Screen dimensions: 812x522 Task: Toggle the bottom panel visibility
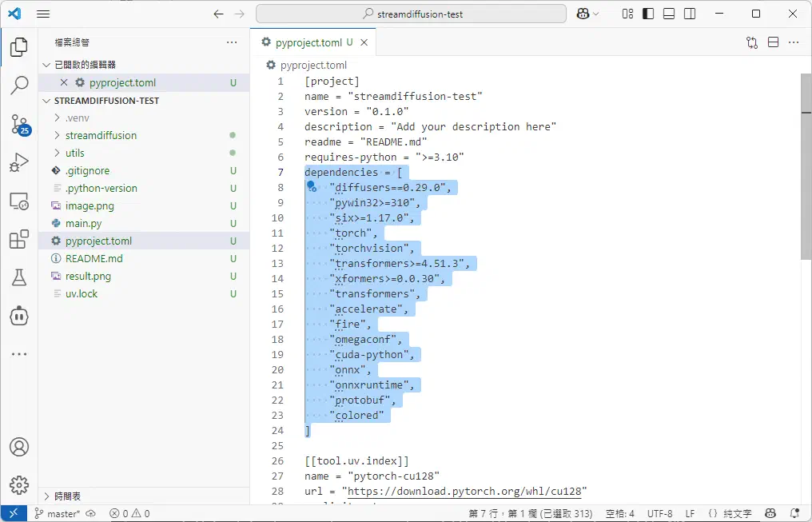click(x=670, y=14)
